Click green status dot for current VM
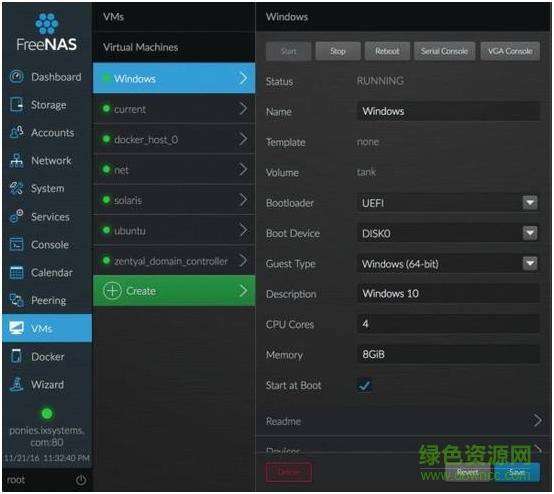The image size is (554, 494). [x=106, y=108]
